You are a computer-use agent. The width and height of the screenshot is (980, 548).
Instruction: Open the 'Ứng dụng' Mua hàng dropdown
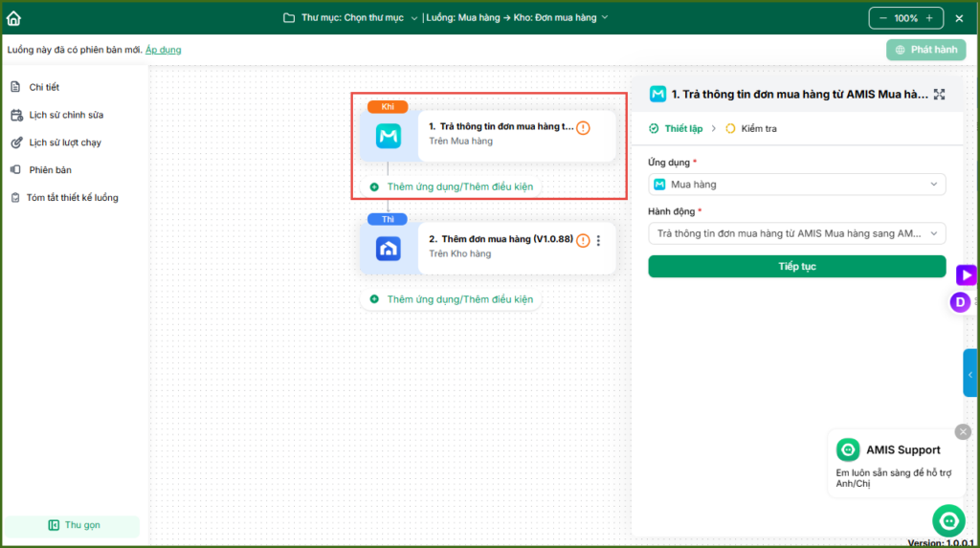[x=797, y=185]
